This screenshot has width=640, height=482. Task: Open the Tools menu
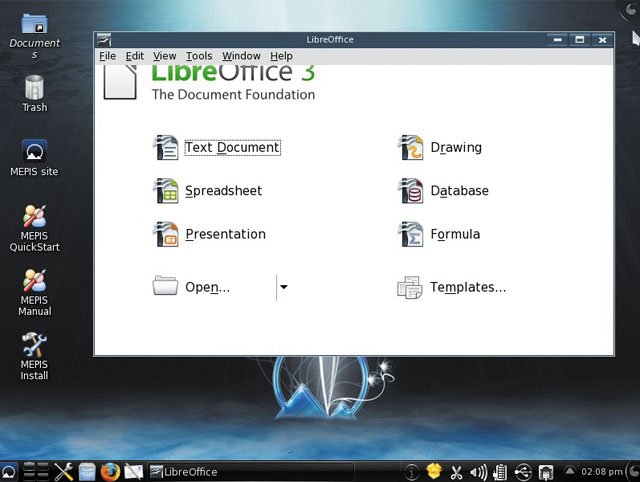[198, 56]
